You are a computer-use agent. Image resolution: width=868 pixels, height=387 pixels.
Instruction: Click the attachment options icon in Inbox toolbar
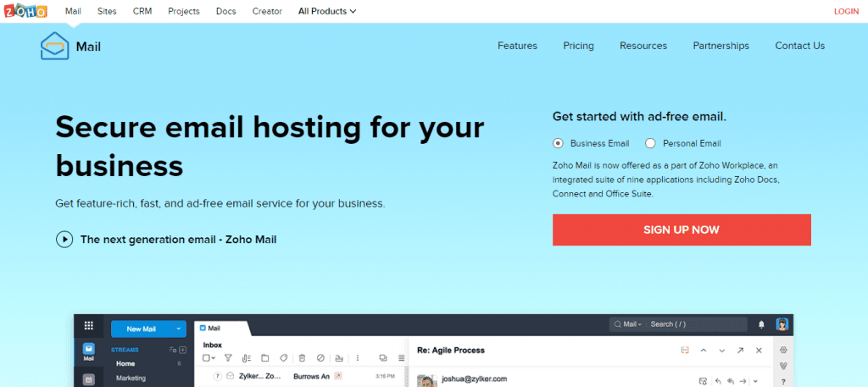(247, 357)
